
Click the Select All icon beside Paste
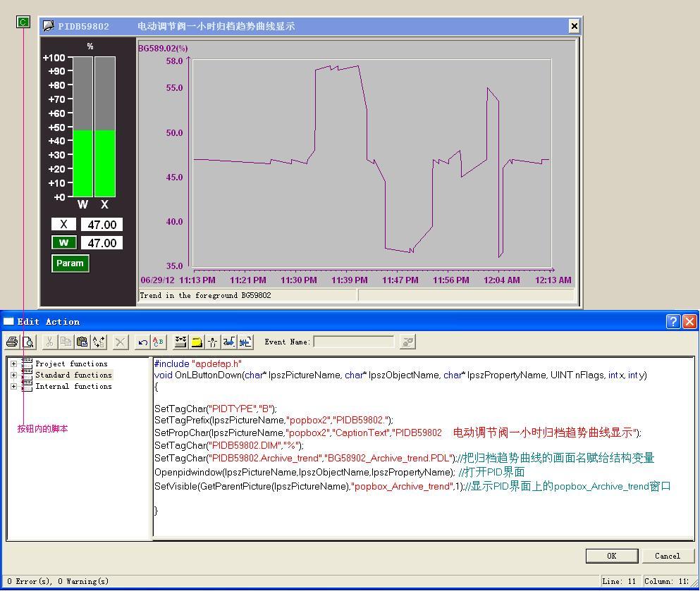coord(98,342)
